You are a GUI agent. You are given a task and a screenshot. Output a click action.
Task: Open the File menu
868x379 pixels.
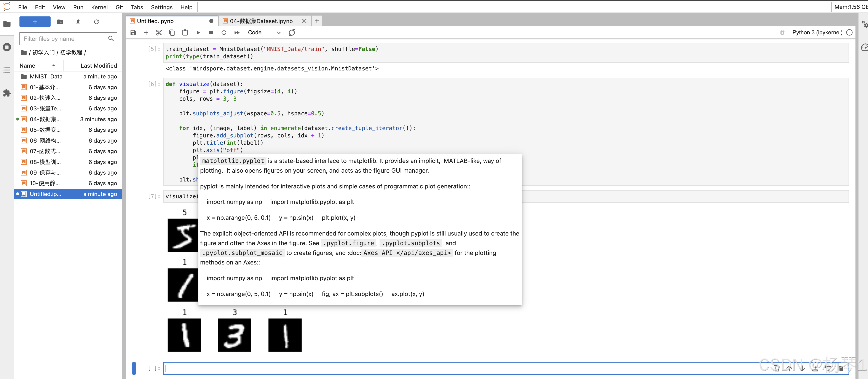coord(22,7)
